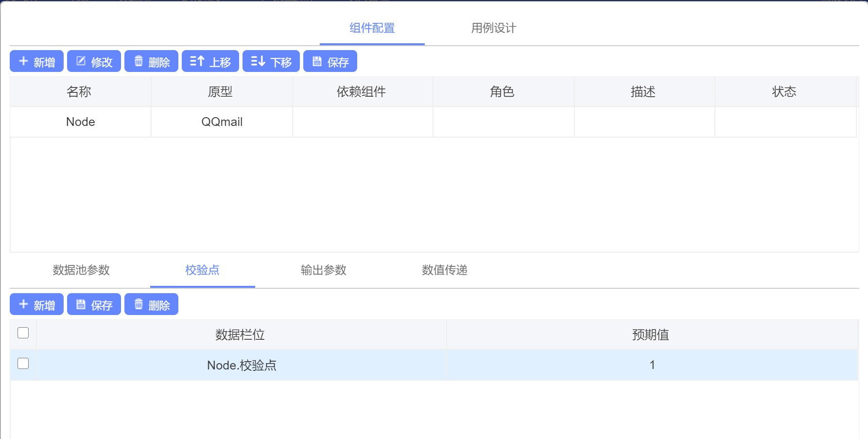Click the floppy disk icon on the top 保存 button
The image size is (868, 439).
(x=317, y=61)
